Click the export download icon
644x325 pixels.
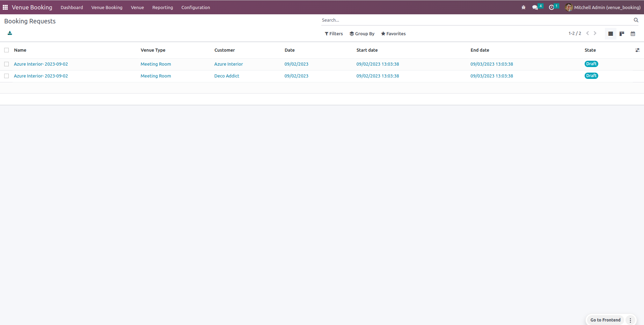coord(10,33)
